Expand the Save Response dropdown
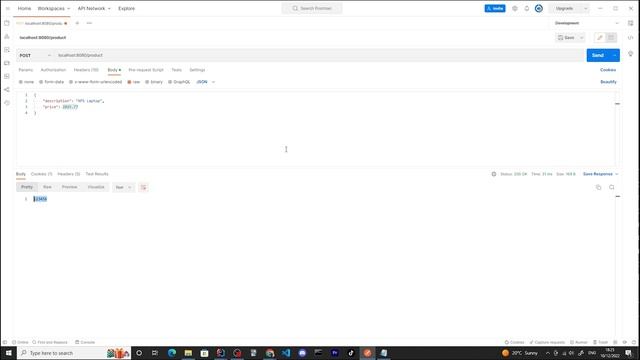The height and width of the screenshot is (360, 640). [x=600, y=174]
